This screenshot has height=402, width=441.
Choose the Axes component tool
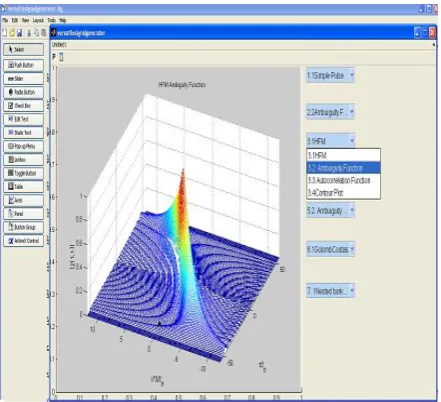coord(23,200)
